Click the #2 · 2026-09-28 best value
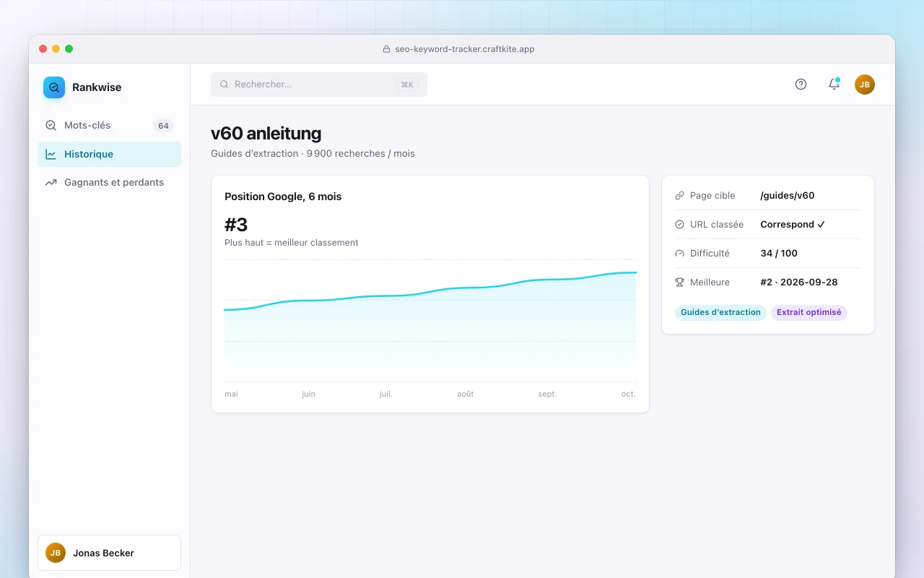This screenshot has width=924, height=578. point(799,282)
